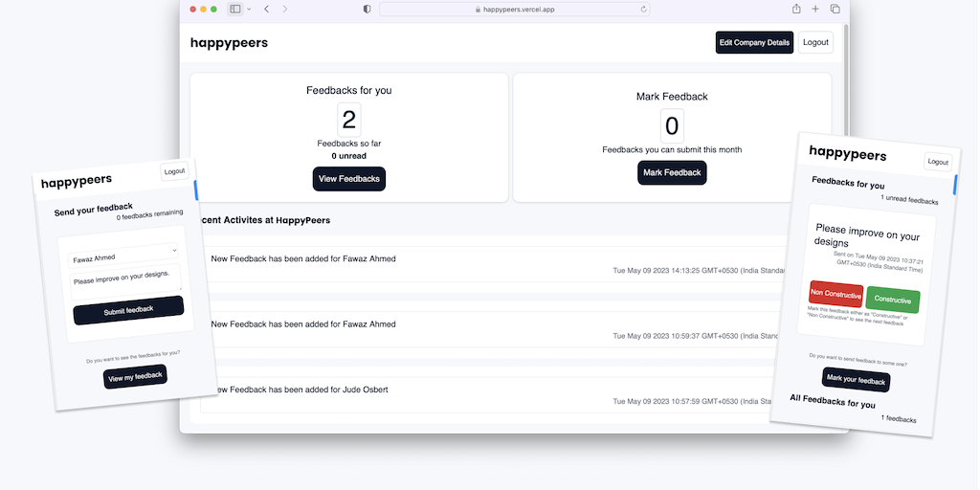Open the happypeers logo in main window
Image resolution: width=980 pixels, height=490 pixels.
[229, 42]
